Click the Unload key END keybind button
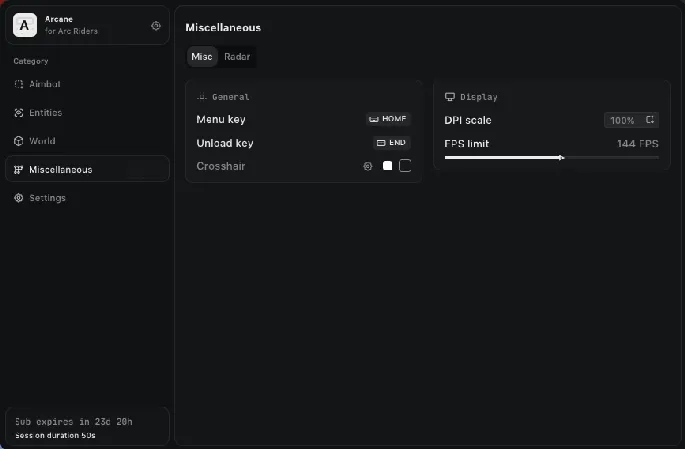Image resolution: width=685 pixels, height=449 pixels. click(391, 143)
